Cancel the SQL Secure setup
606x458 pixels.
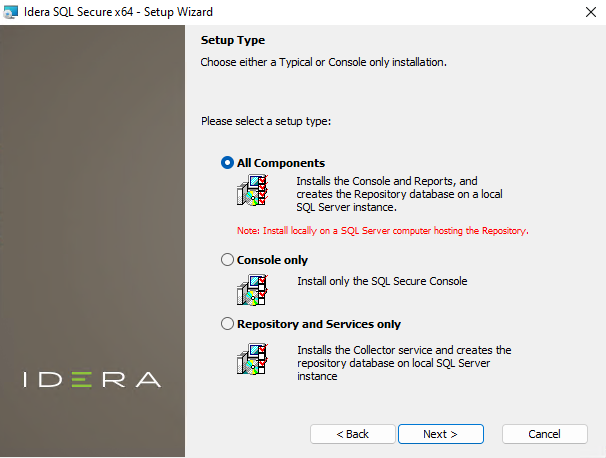pyautogui.click(x=545, y=434)
